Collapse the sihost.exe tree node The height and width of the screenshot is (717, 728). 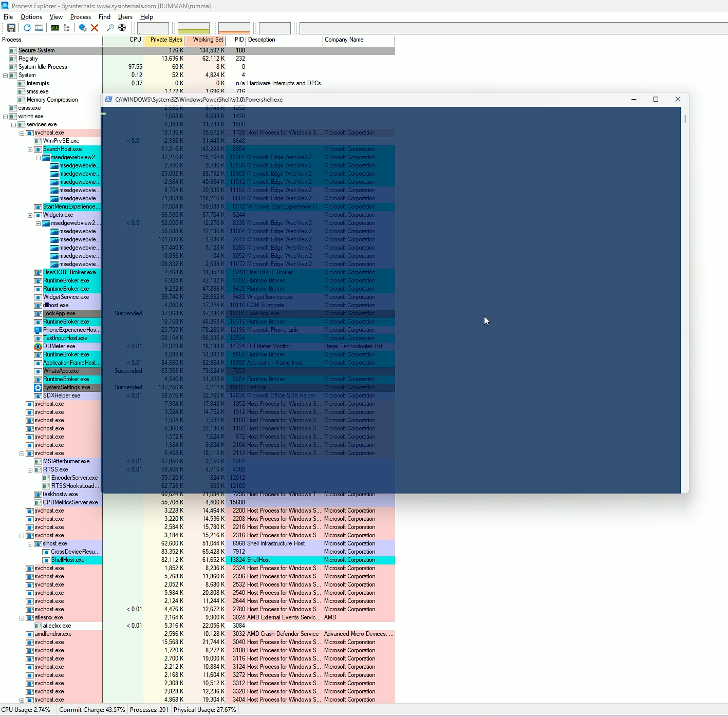tap(30, 543)
